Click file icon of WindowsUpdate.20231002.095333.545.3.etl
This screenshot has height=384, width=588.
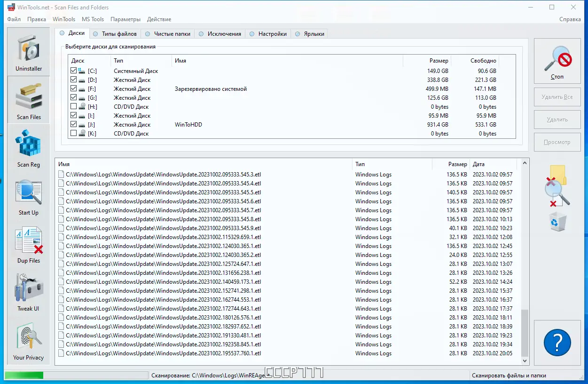[61, 174]
